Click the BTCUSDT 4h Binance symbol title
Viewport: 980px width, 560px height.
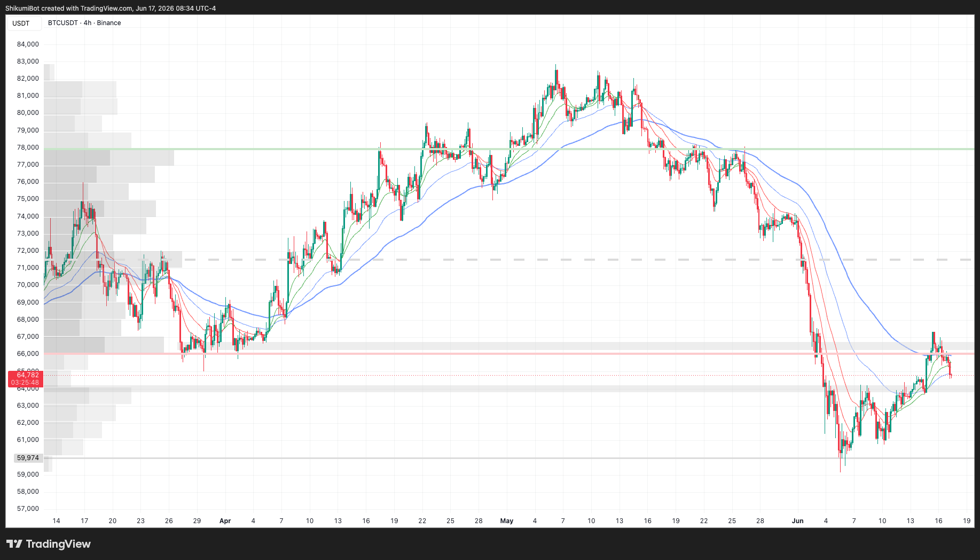click(84, 23)
